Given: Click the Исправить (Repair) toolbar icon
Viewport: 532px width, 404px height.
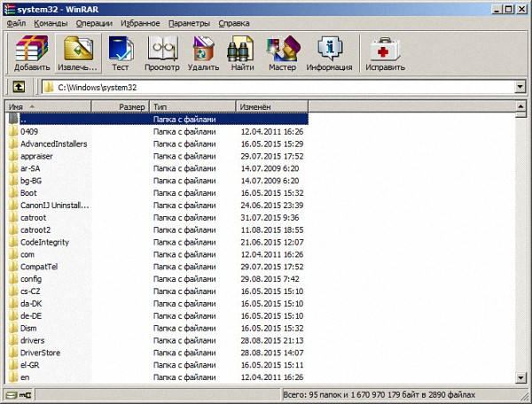Looking at the screenshot, I should pyautogui.click(x=386, y=53).
